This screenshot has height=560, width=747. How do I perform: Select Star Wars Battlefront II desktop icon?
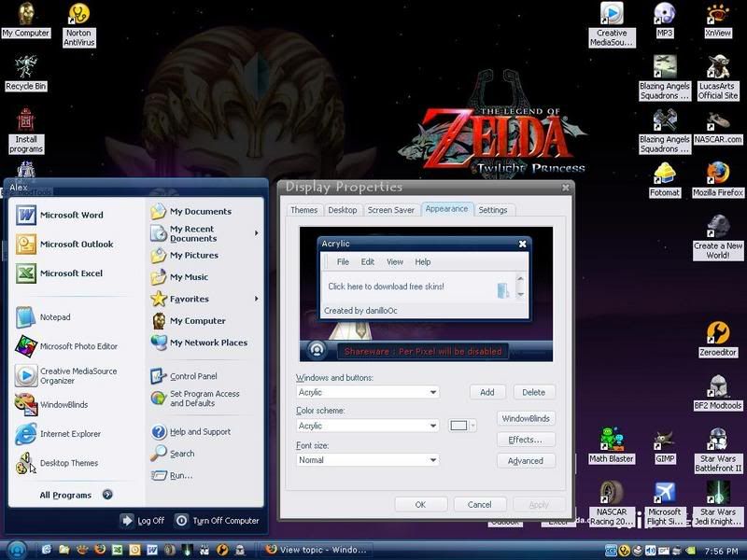[718, 451]
